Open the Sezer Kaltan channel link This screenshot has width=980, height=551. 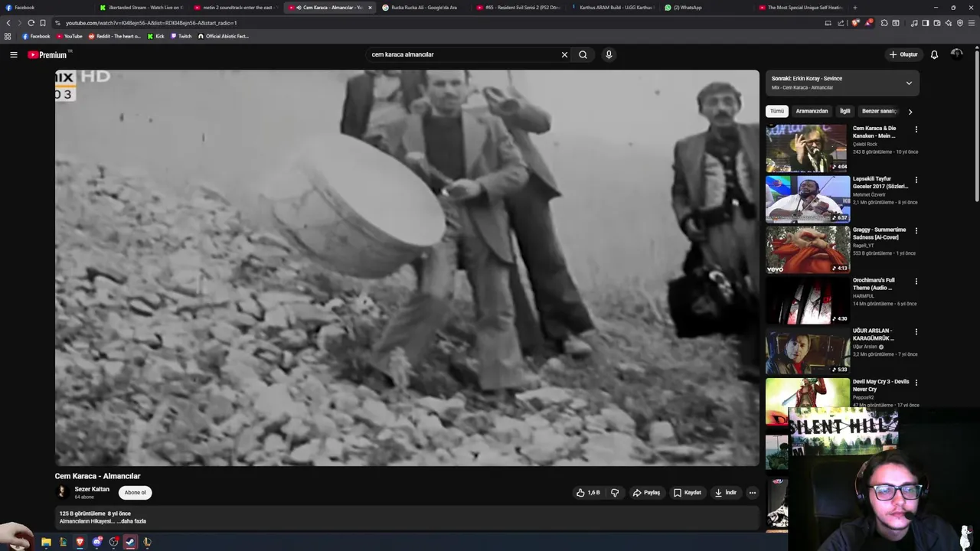92,489
